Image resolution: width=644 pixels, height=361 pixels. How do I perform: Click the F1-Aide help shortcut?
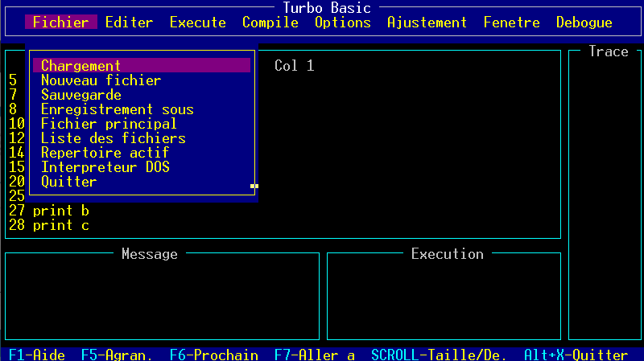37,355
